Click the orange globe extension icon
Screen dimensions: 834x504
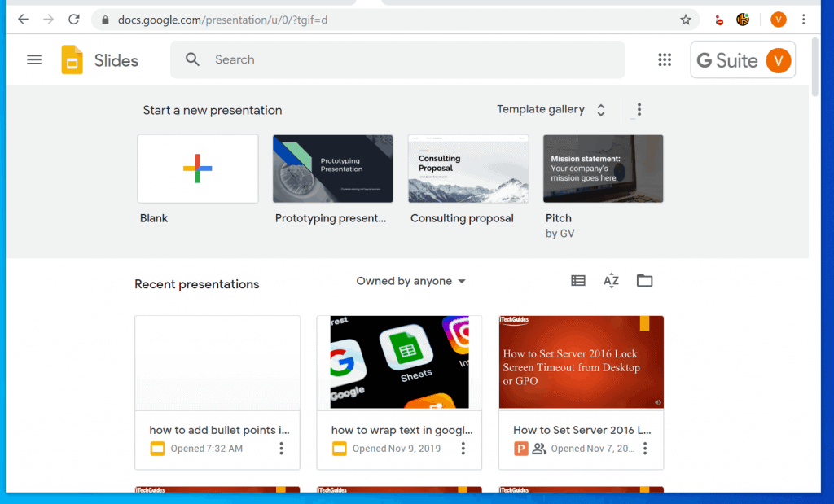point(743,20)
